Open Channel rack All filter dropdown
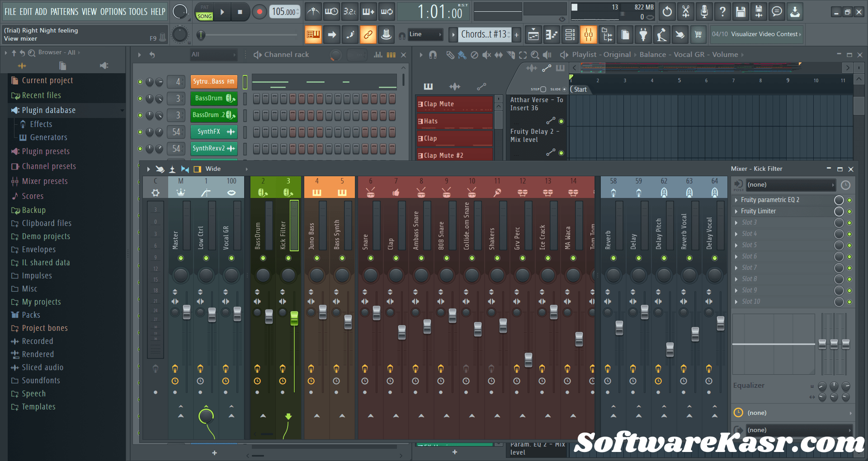The image size is (868, 461). 213,55
